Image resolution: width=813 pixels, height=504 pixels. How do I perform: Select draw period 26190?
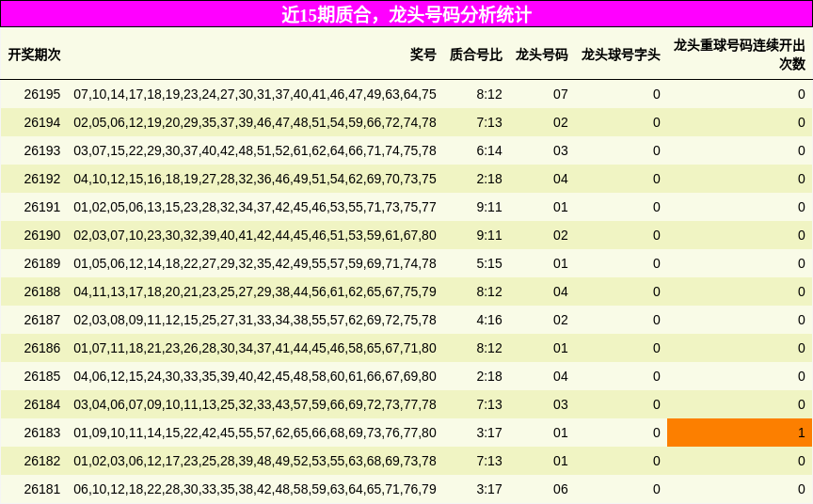coord(42,235)
